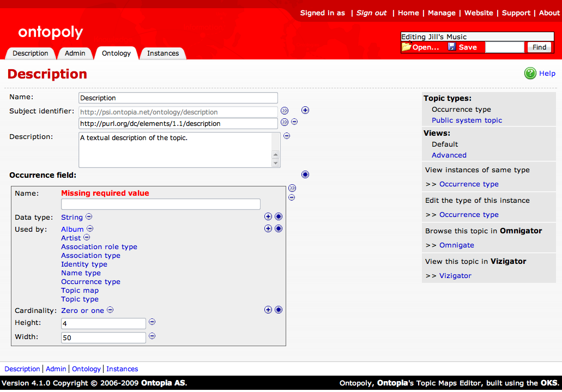562x392 pixels.
Task: Click Sign out in the top navigation
Action: 371,13
